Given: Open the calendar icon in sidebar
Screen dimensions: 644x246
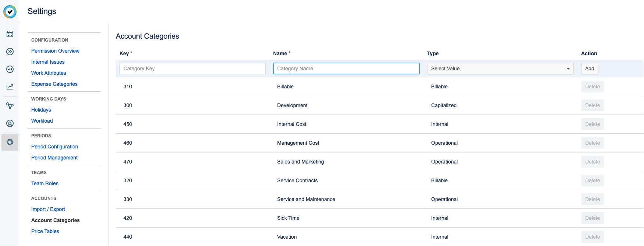Looking at the screenshot, I should pyautogui.click(x=10, y=34).
